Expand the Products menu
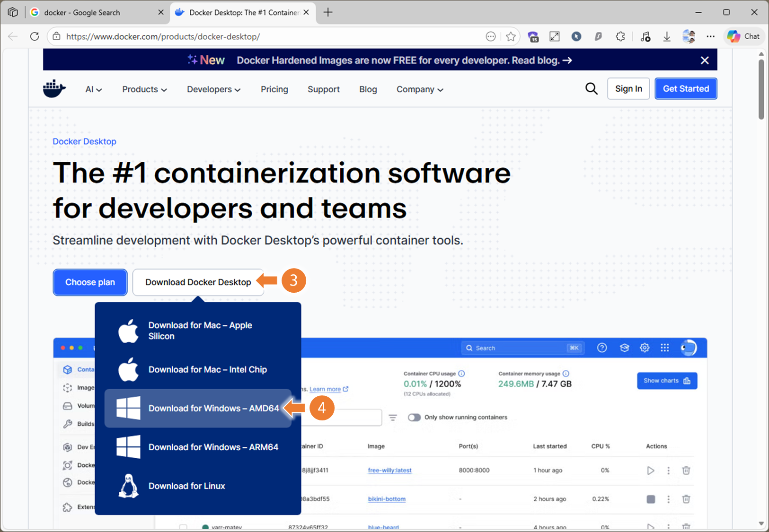Viewport: 769px width, 532px height. 144,89
